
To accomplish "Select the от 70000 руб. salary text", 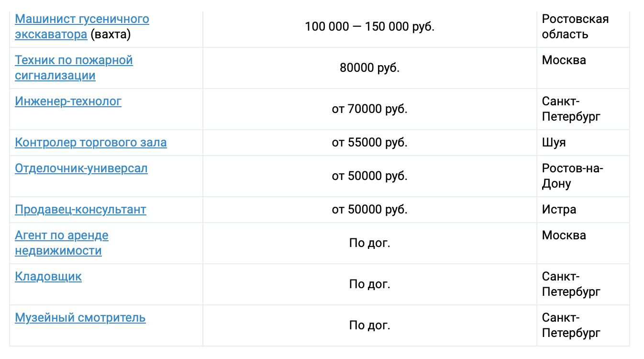I will point(369,109).
